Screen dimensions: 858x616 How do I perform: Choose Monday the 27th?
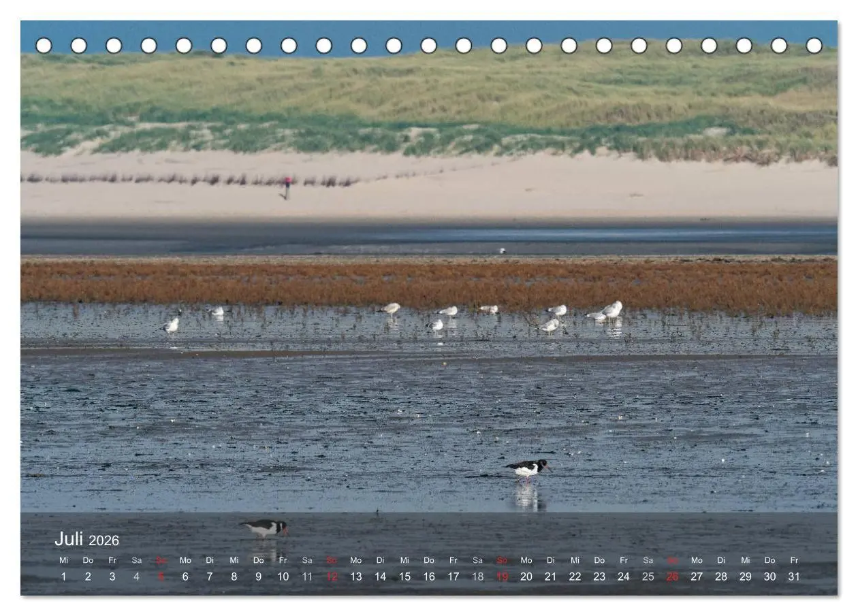(x=697, y=577)
